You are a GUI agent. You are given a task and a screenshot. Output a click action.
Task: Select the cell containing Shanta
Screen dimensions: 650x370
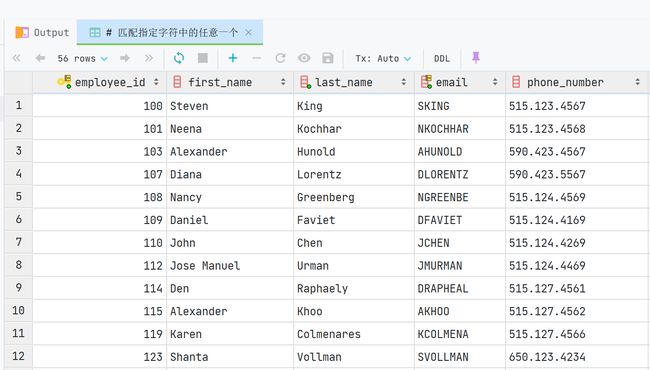230,356
